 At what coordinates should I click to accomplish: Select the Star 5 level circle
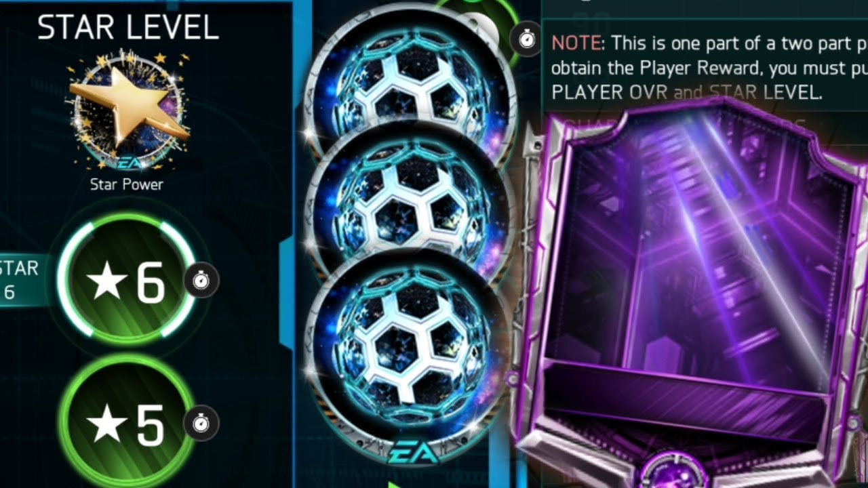coord(127,423)
